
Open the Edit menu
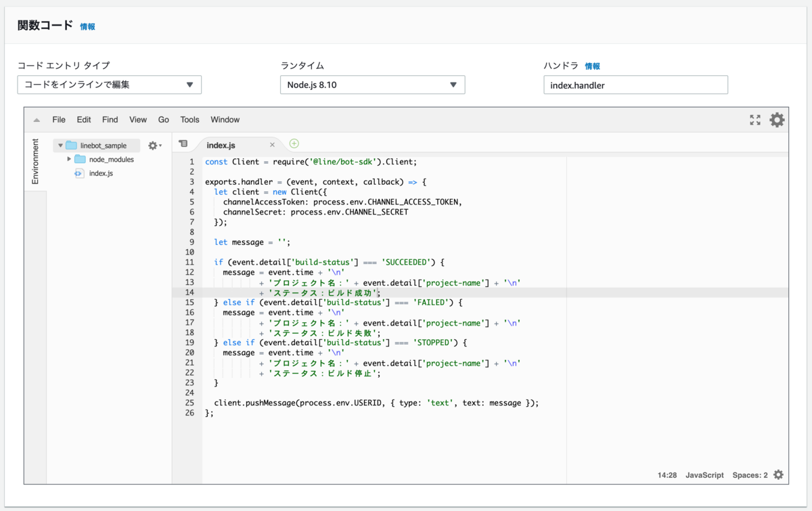pyautogui.click(x=84, y=120)
